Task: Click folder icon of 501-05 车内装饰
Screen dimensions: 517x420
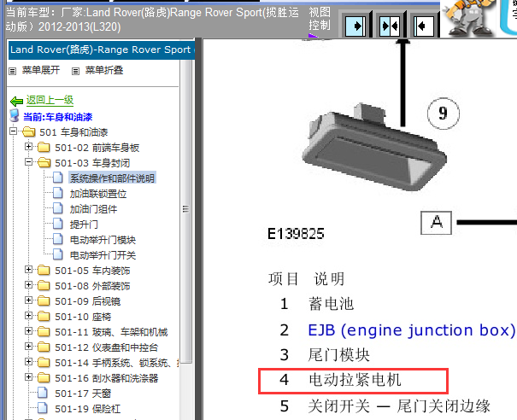Action: pos(44,271)
